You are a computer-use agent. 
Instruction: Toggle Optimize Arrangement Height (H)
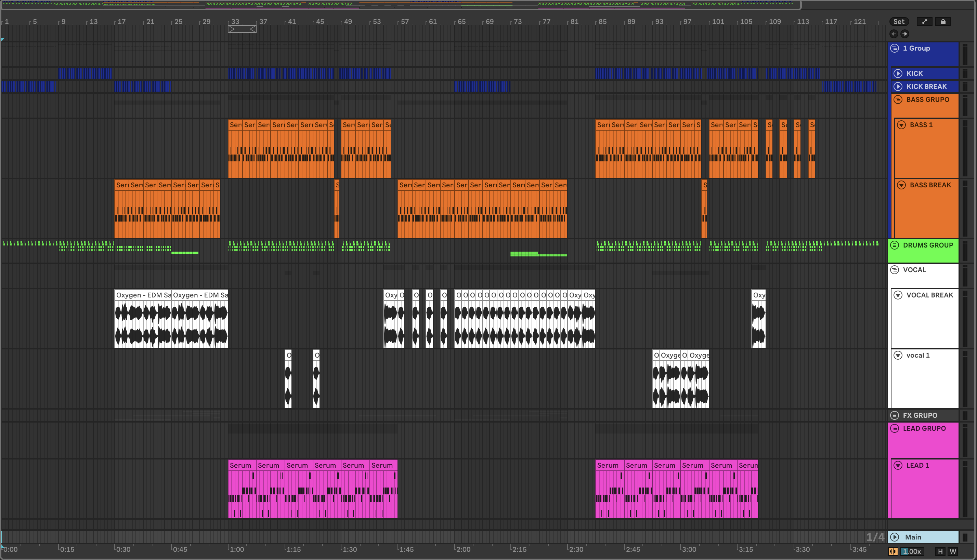pyautogui.click(x=940, y=551)
